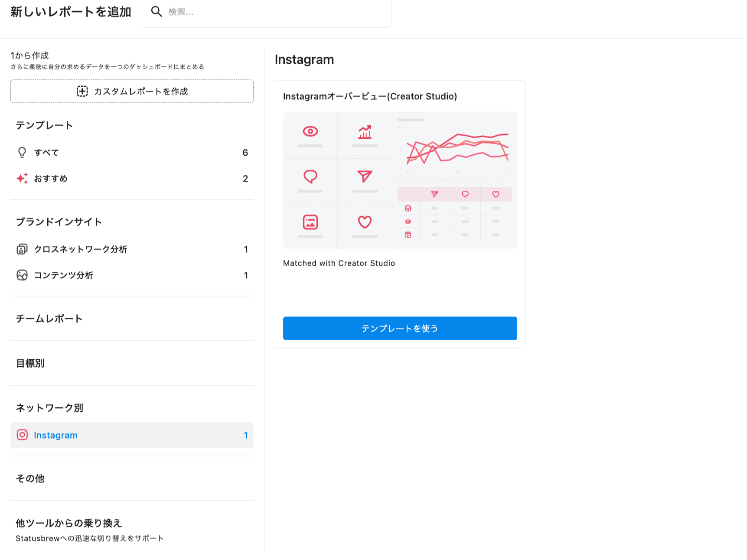The width and height of the screenshot is (747, 560).
Task: Click the lightbulb icon beside すべて
Action: pyautogui.click(x=22, y=153)
